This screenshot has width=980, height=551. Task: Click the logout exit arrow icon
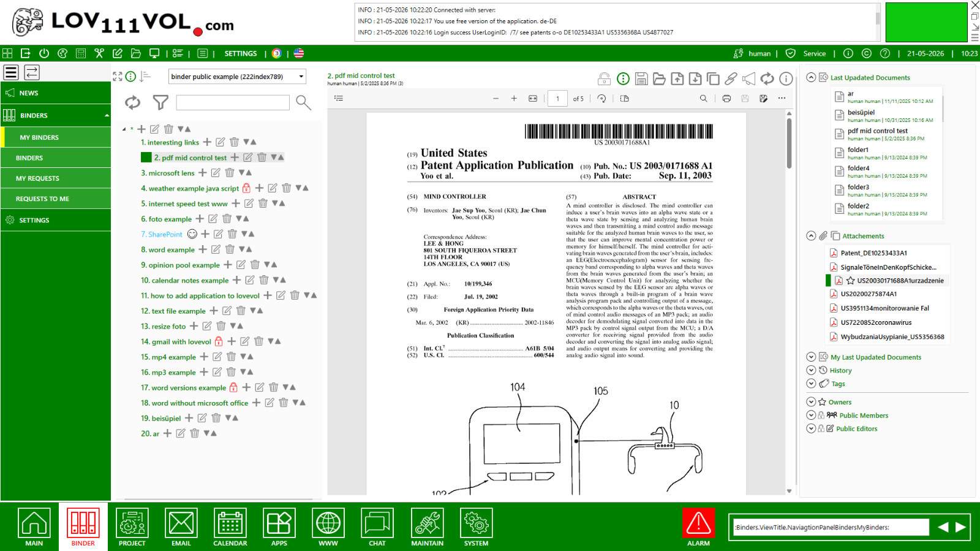click(x=26, y=53)
